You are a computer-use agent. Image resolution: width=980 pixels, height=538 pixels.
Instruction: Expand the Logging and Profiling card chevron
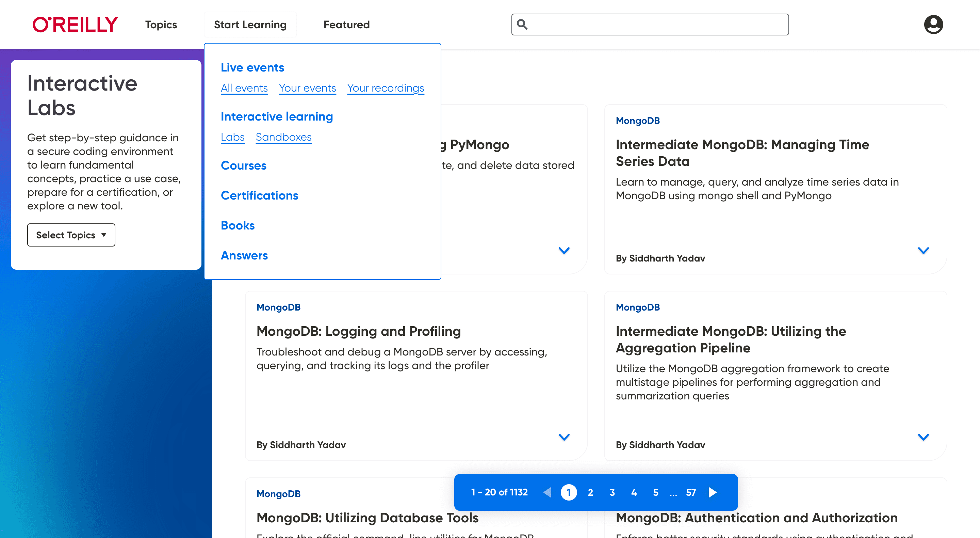pyautogui.click(x=564, y=437)
